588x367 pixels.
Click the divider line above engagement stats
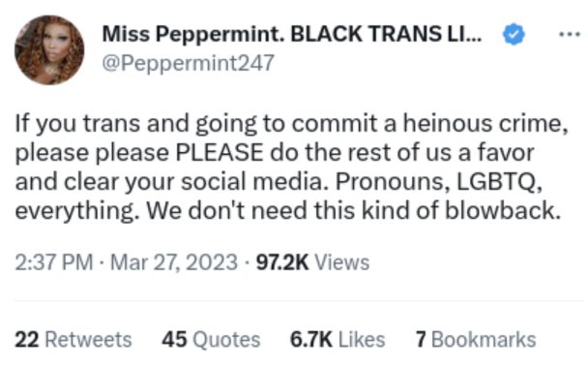click(299, 301)
